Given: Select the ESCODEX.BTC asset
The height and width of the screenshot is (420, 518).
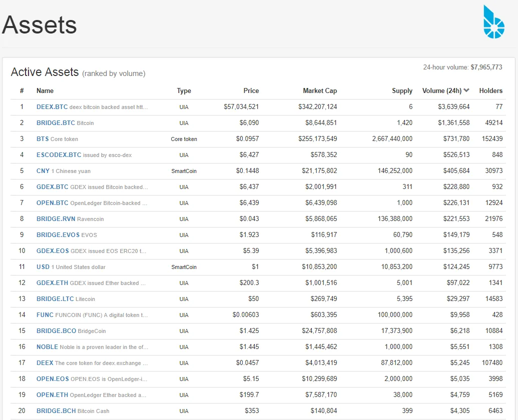Looking at the screenshot, I should 59,154.
